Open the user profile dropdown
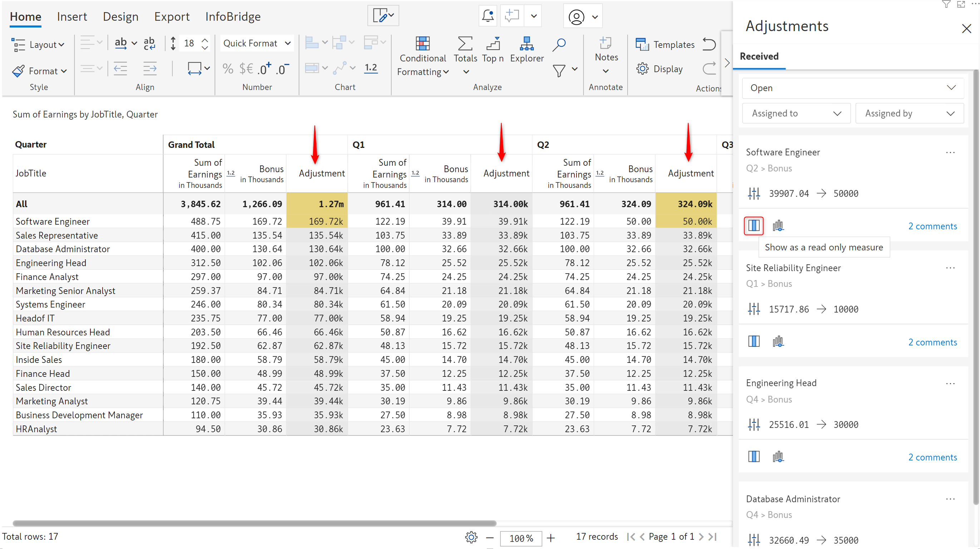 pos(583,17)
